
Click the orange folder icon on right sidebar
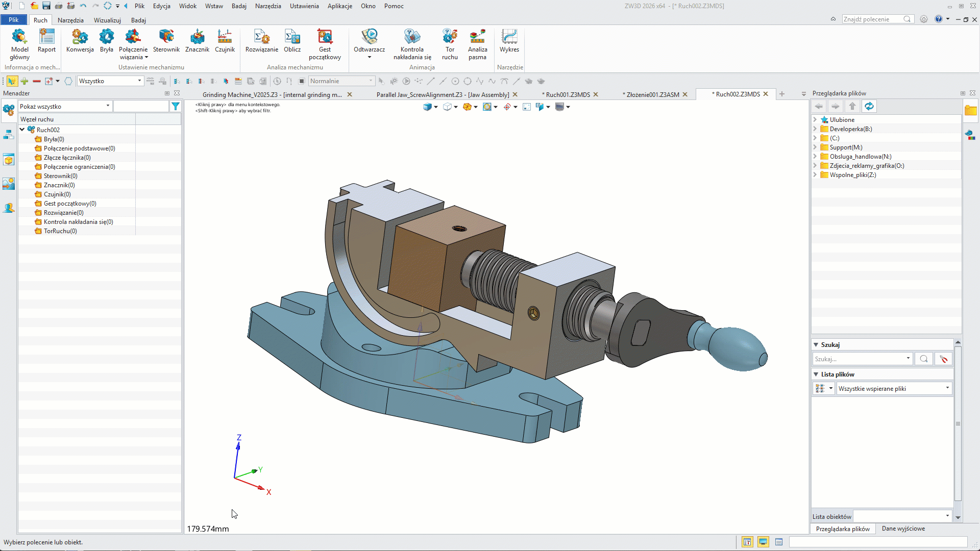point(971,110)
